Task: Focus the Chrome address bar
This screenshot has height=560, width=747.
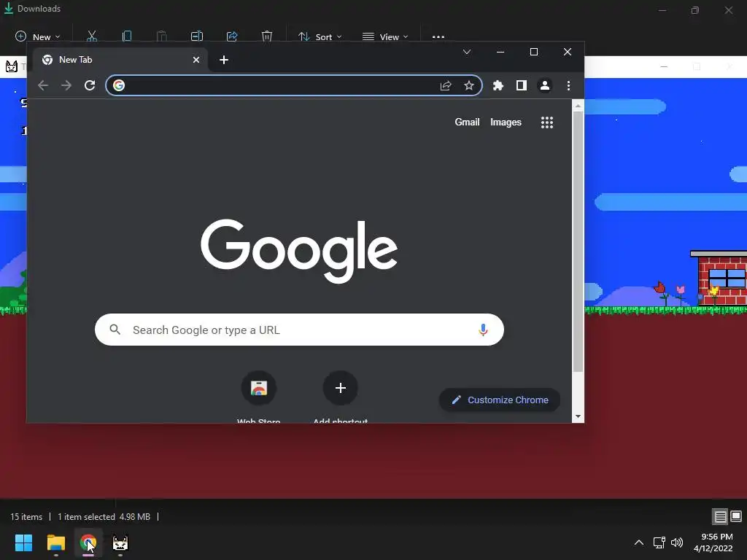Action: [294, 86]
